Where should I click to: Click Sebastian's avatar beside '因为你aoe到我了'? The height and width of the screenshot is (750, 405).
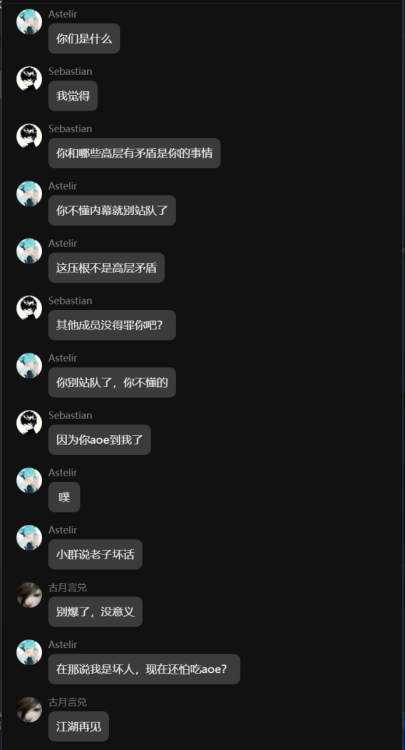[x=29, y=423]
